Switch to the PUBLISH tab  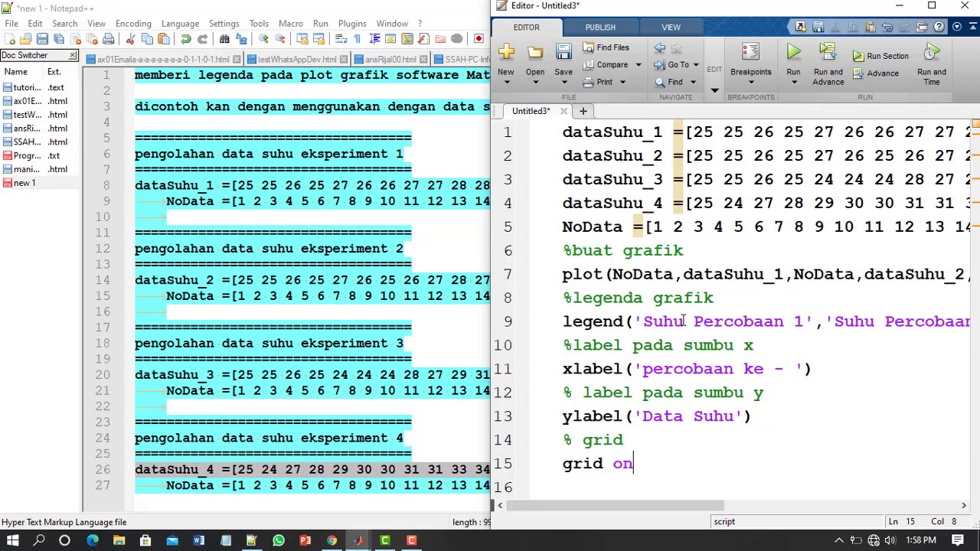click(x=600, y=28)
